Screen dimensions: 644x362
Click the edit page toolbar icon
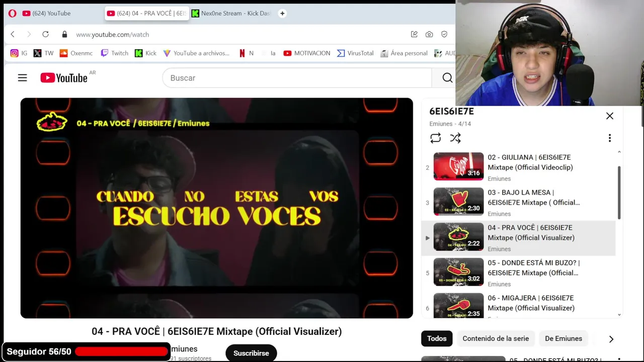click(414, 34)
